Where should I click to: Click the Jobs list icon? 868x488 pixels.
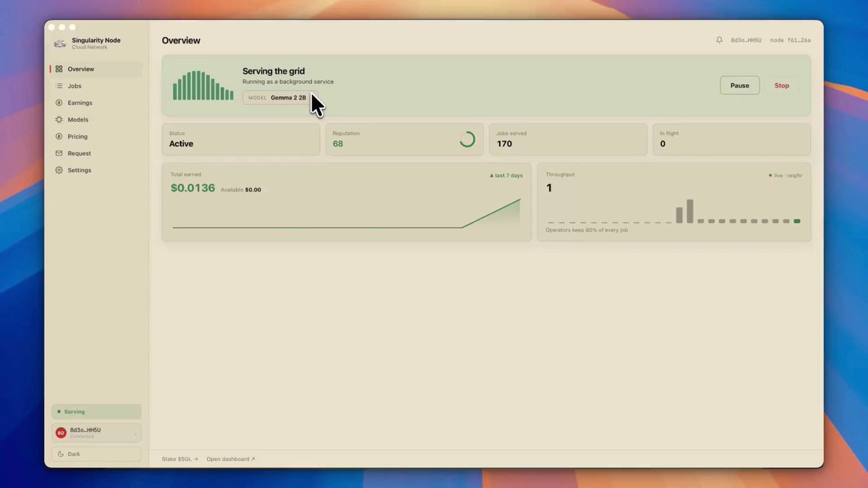[59, 86]
